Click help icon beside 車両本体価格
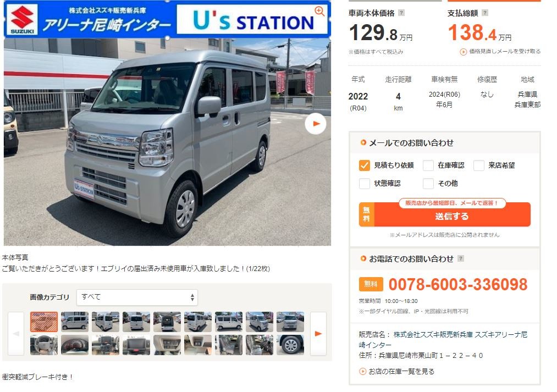Image resolution: width=557 pixels, height=392 pixels. click(x=401, y=13)
